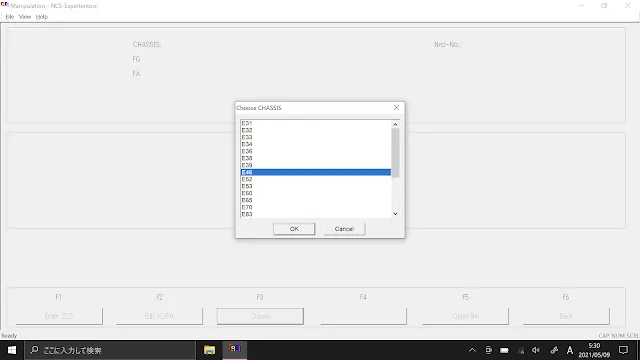Image resolution: width=640 pixels, height=360 pixels.
Task: Open File Explorer from the taskbar
Action: click(x=209, y=350)
